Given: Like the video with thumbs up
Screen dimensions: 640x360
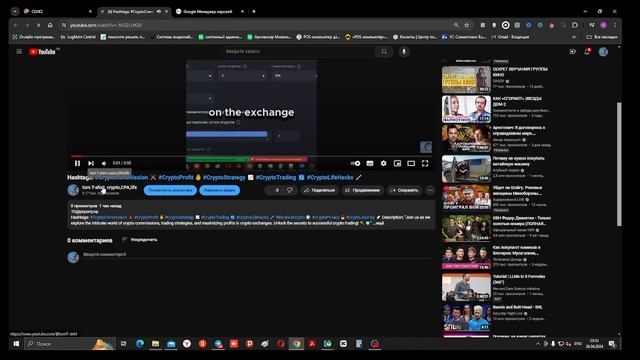Looking at the screenshot, I should click(x=274, y=190).
